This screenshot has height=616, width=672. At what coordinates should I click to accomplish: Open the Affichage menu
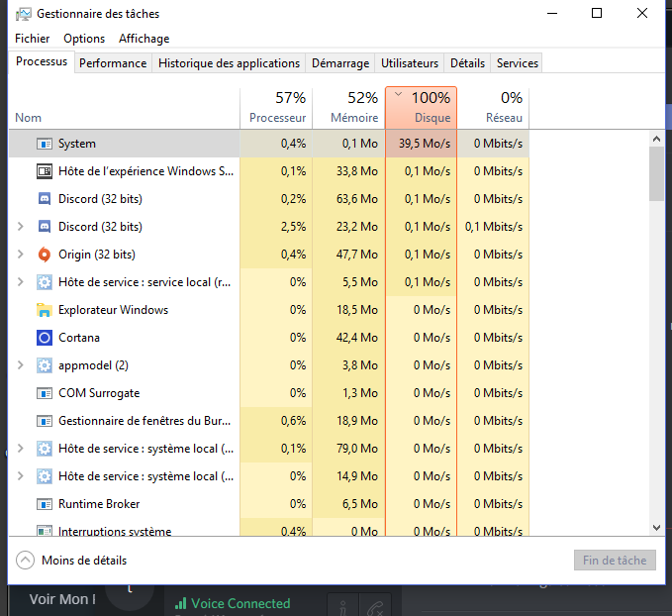144,39
